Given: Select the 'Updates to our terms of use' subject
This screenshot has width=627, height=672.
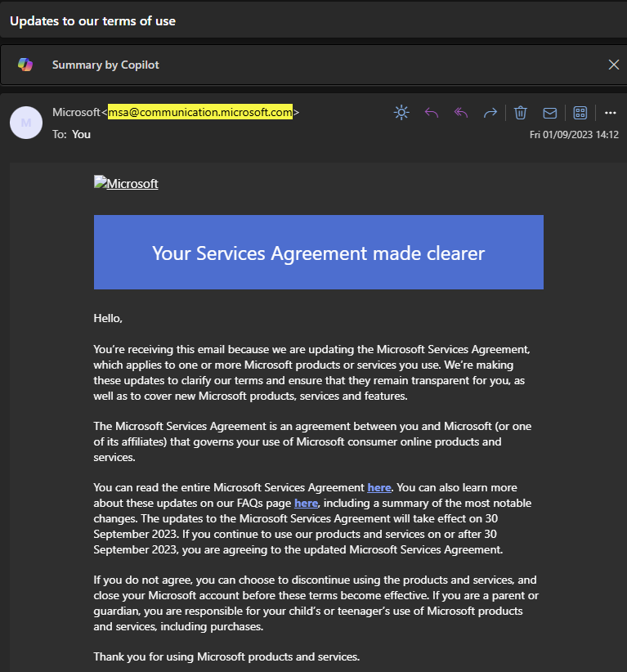Looking at the screenshot, I should tap(92, 21).
